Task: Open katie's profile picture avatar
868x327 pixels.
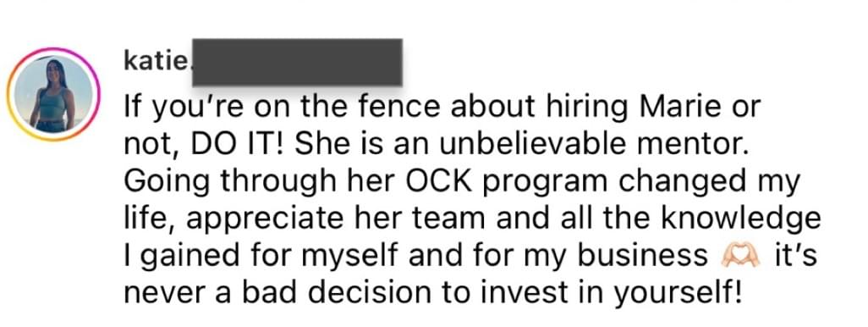Action: click(x=53, y=94)
